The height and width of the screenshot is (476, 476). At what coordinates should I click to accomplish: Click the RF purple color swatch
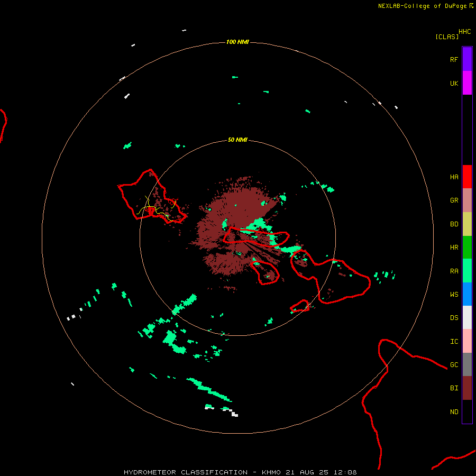click(x=467, y=59)
